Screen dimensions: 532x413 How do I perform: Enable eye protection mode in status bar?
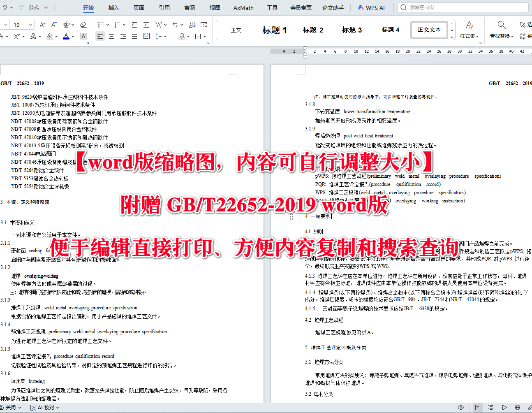(461, 407)
